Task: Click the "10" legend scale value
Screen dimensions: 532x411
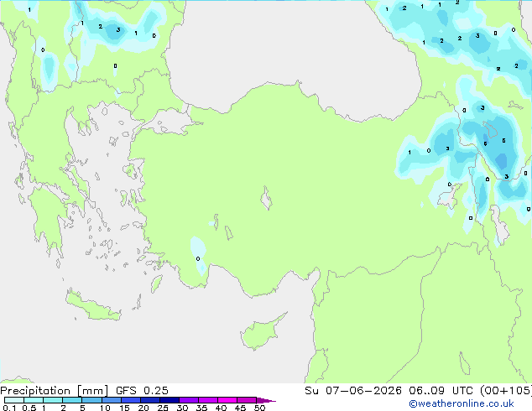Action: point(105,408)
